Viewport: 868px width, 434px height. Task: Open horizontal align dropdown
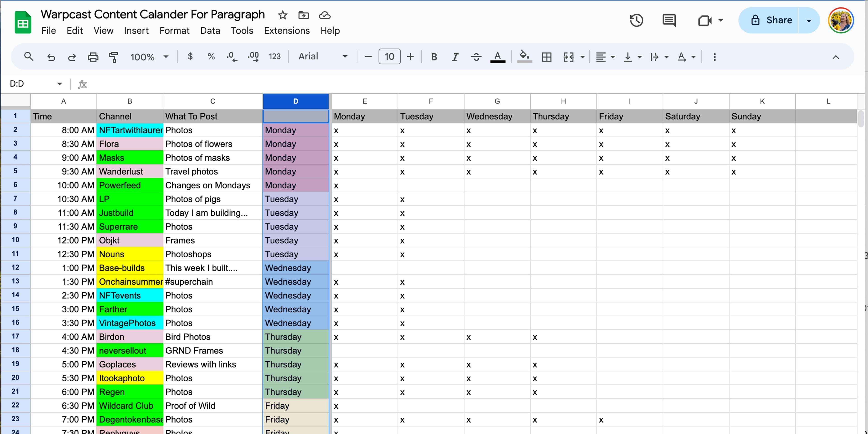pos(605,57)
